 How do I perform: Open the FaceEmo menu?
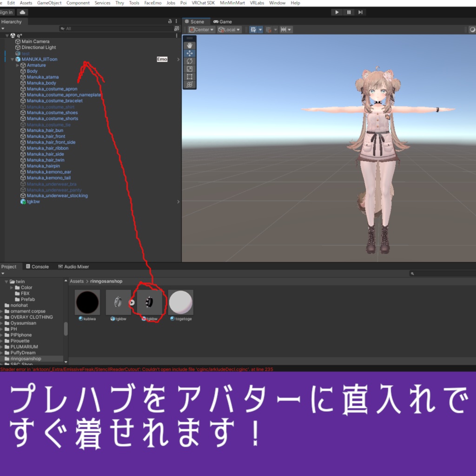pyautogui.click(x=152, y=3)
